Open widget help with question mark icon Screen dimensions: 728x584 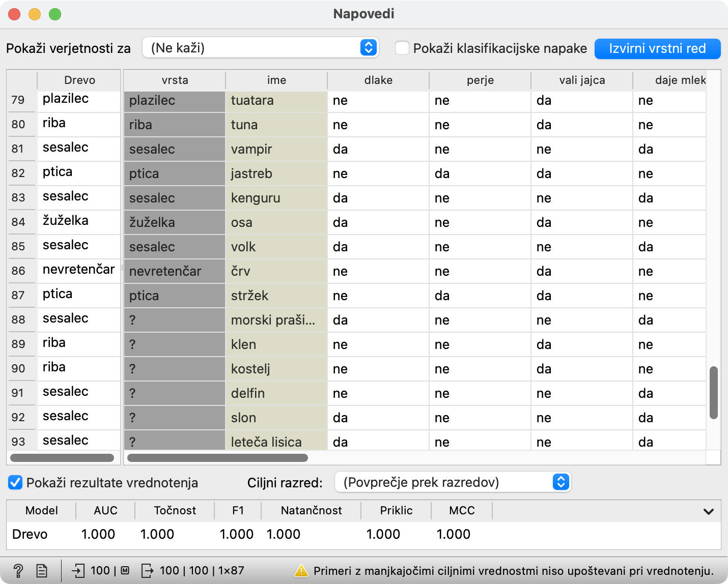(x=18, y=571)
